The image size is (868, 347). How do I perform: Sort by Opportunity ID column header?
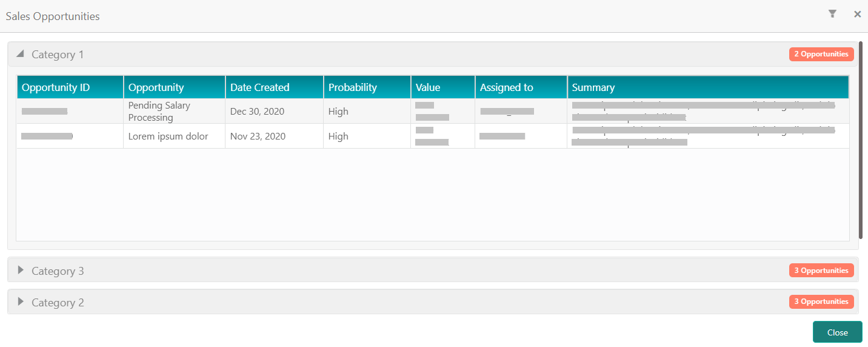[70, 87]
